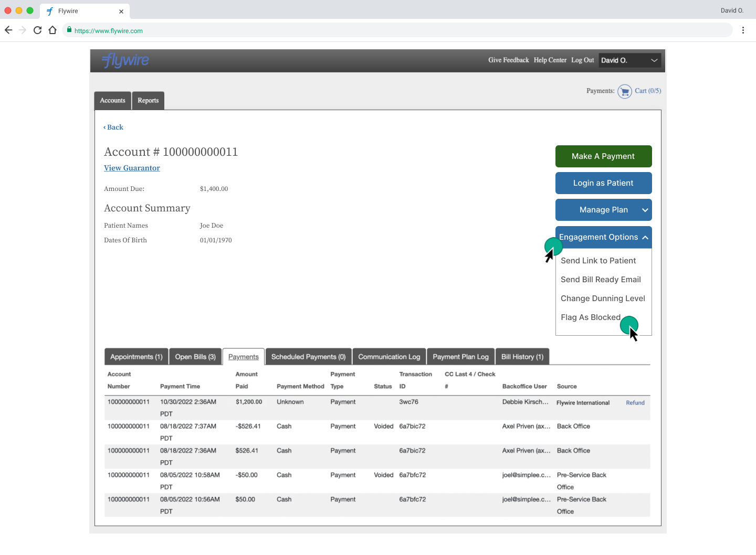The image size is (756, 555).
Task: Select Change Dunning Level option
Action: pos(603,298)
